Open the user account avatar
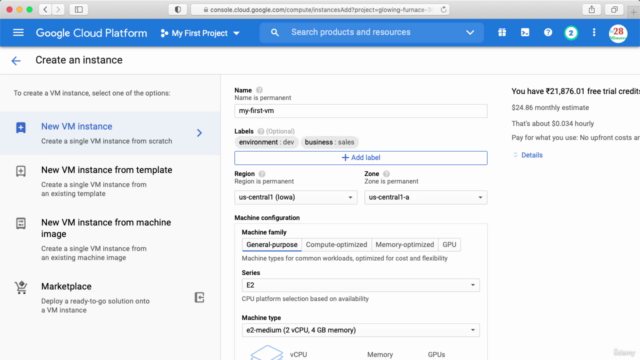640x360 pixels. pyautogui.click(x=618, y=33)
